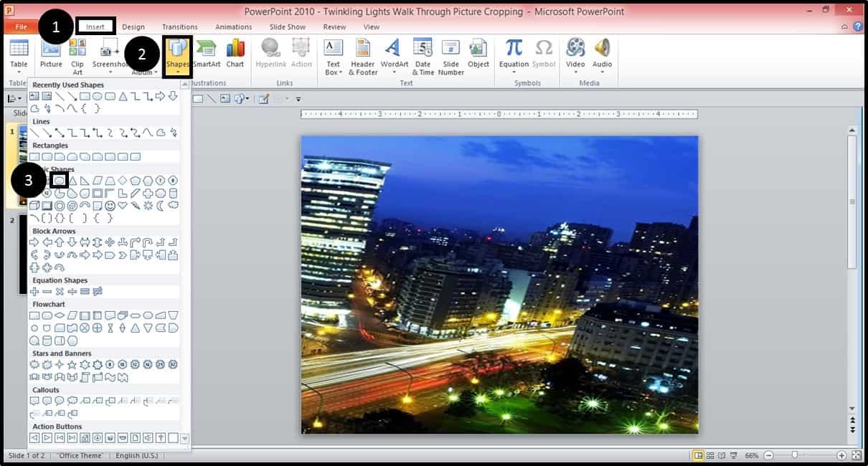Viewport: 868px width, 466px height.
Task: Select the Smiley Face in Basic Shapes
Action: (x=110, y=206)
